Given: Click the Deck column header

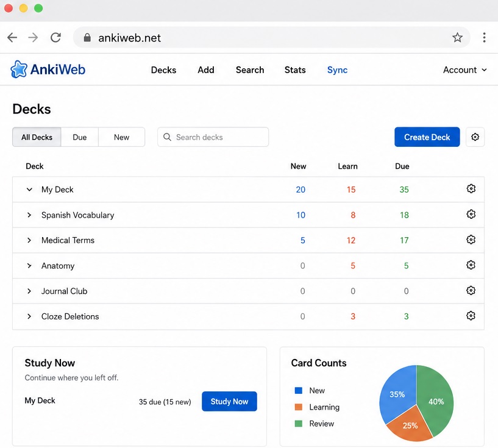Looking at the screenshot, I should (35, 166).
